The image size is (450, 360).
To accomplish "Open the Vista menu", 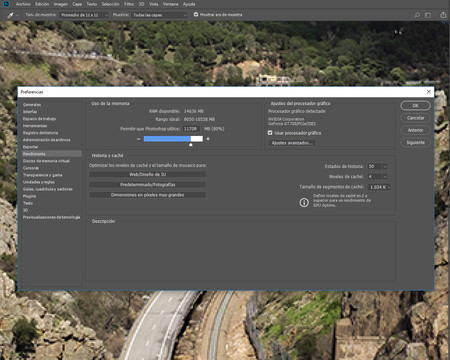I will coord(153,4).
